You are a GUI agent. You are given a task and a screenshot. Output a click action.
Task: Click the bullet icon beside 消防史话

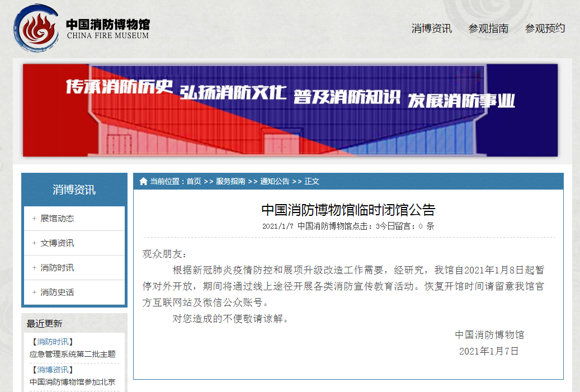pyautogui.click(x=34, y=292)
